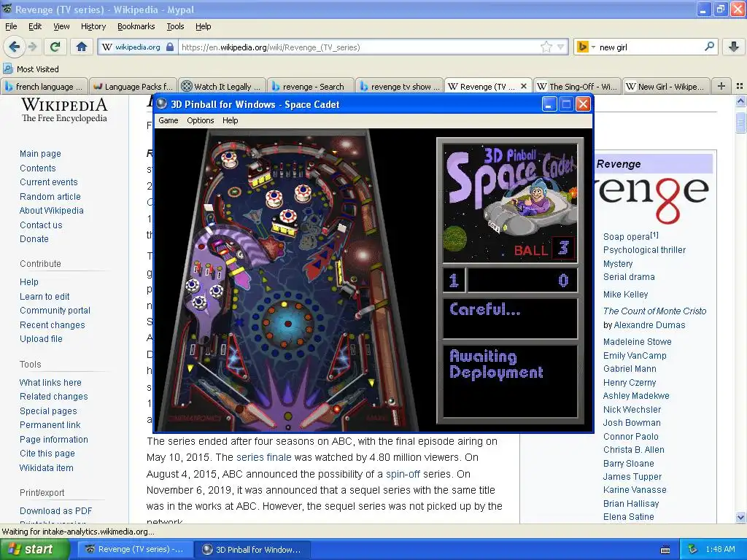Go to the home page icon

[82, 47]
